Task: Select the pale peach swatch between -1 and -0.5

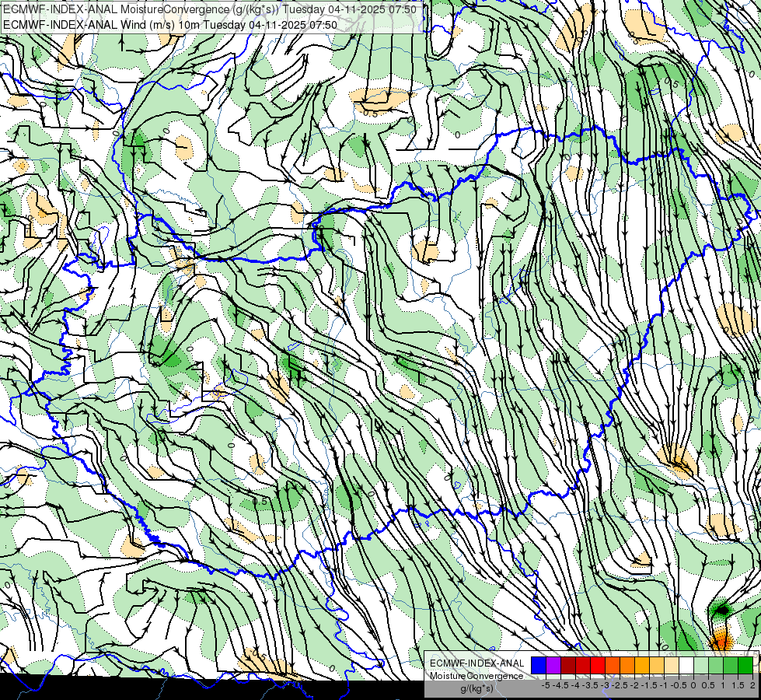Action: [672, 665]
